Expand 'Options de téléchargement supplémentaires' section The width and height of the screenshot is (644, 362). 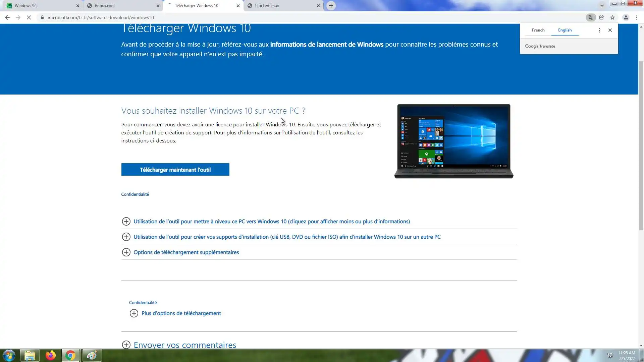(186, 252)
